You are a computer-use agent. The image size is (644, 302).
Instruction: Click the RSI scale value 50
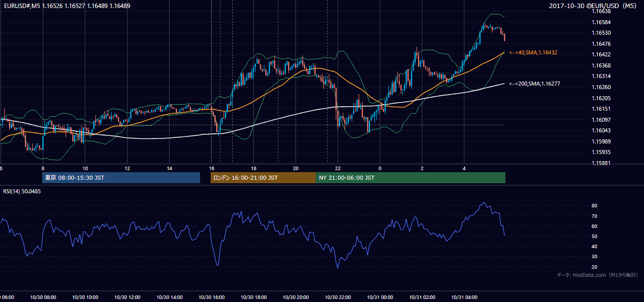(595, 236)
